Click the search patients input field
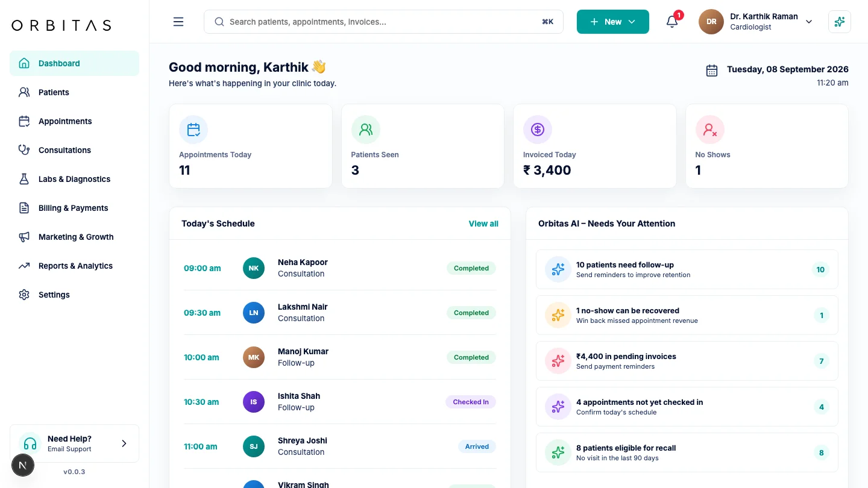868x488 pixels. pos(383,22)
